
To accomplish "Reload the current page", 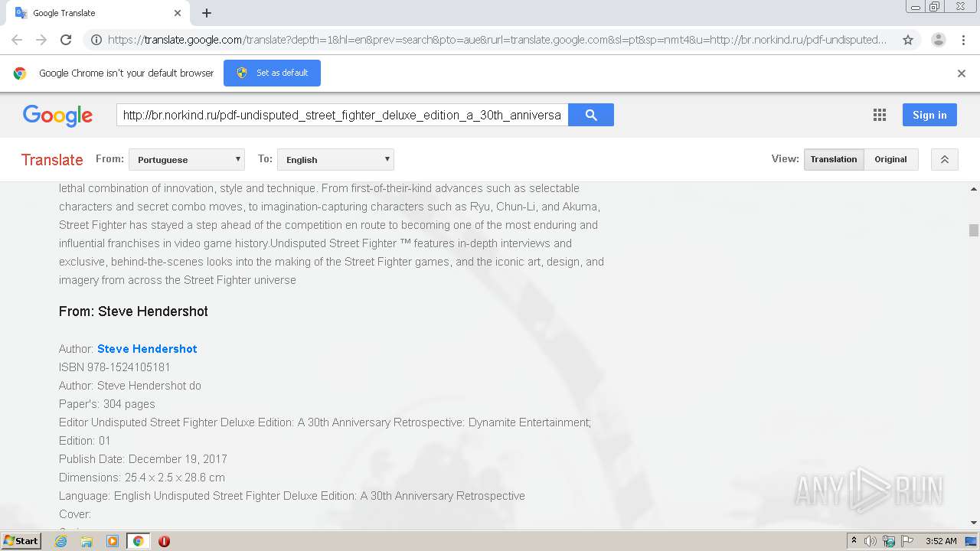I will point(66,40).
